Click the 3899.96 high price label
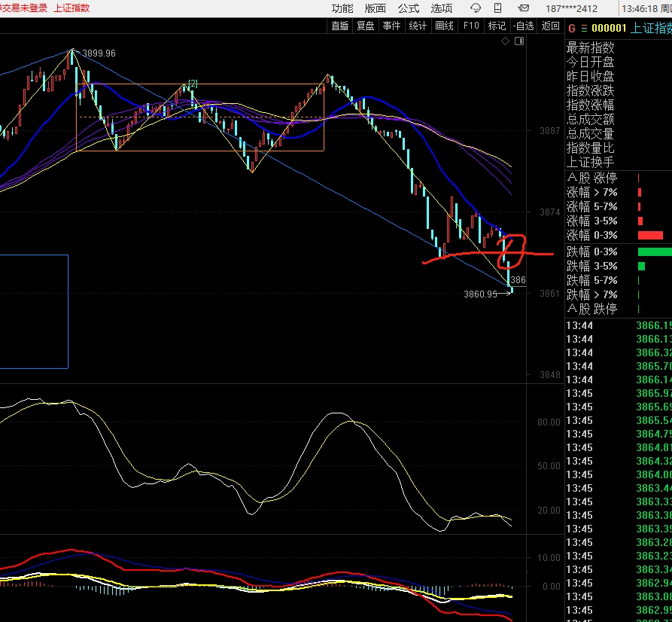Screen dimensions: 672x622 tap(99, 53)
